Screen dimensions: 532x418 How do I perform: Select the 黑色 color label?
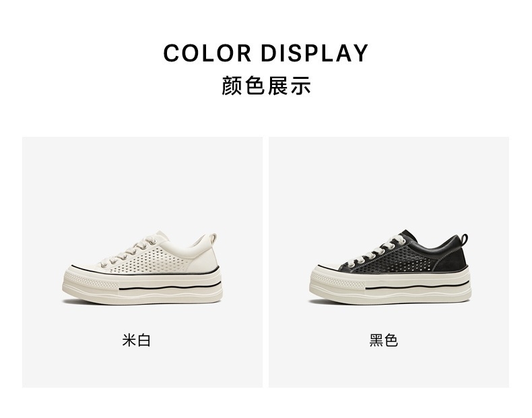(383, 340)
